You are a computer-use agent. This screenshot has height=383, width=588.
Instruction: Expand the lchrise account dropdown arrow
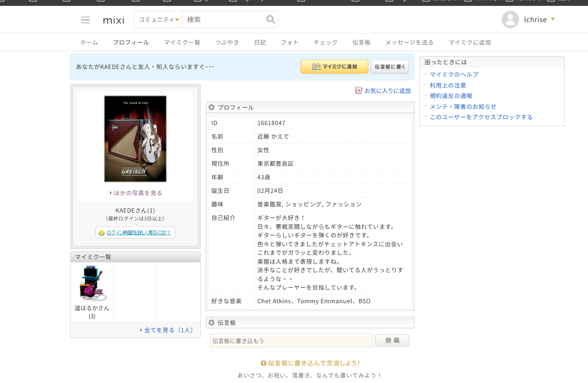(x=553, y=19)
